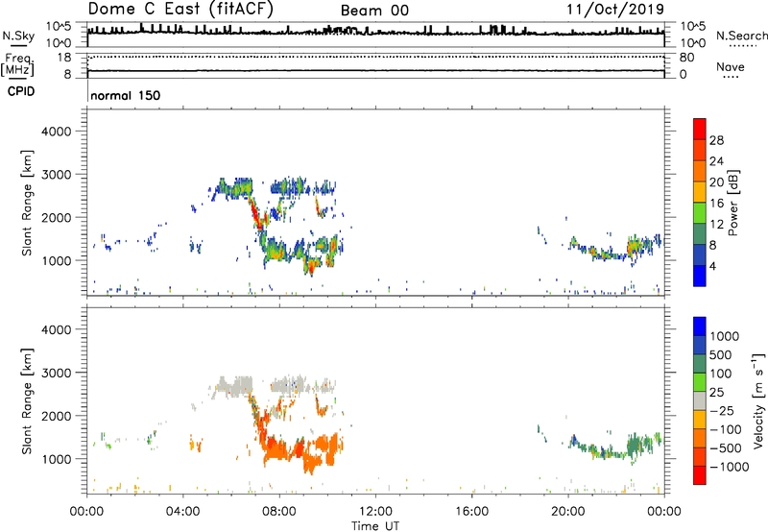
Task: Click the '-500' velocity colorbar value
Action: (726, 448)
